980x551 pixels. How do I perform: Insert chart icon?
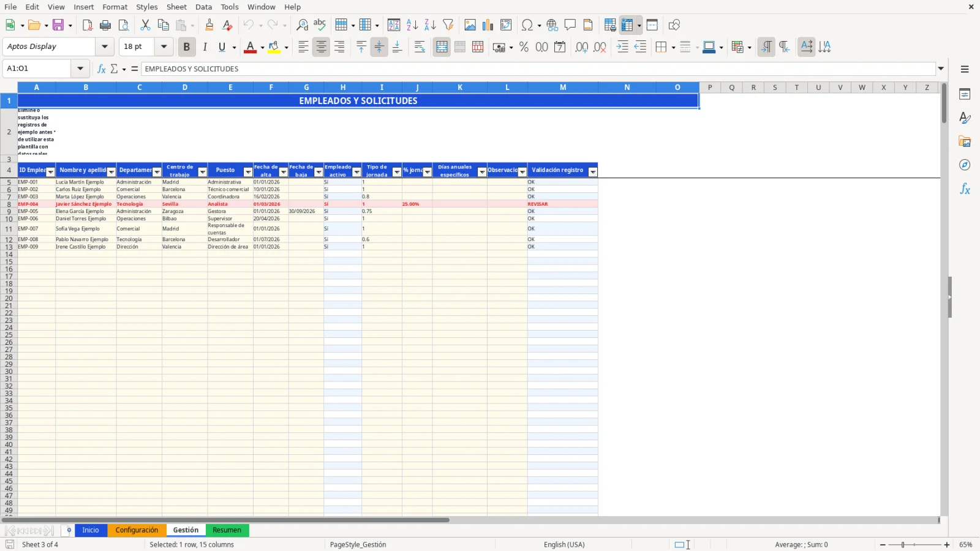point(488,25)
